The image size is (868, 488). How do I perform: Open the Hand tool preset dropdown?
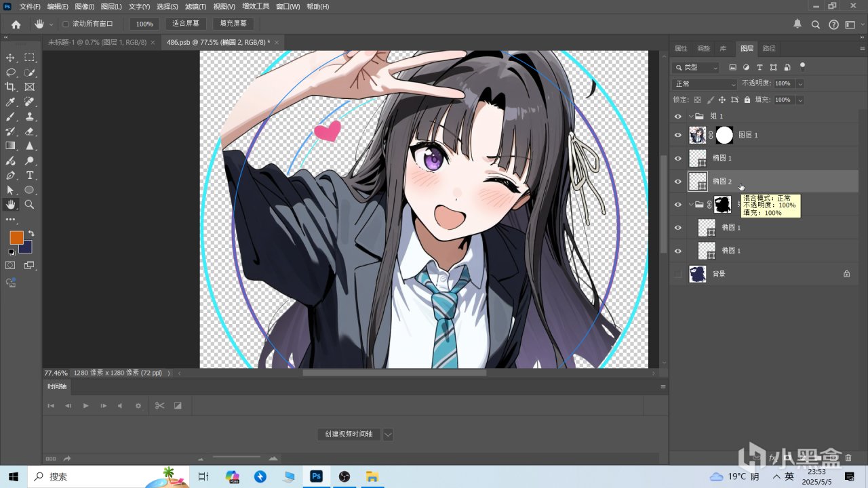(51, 24)
